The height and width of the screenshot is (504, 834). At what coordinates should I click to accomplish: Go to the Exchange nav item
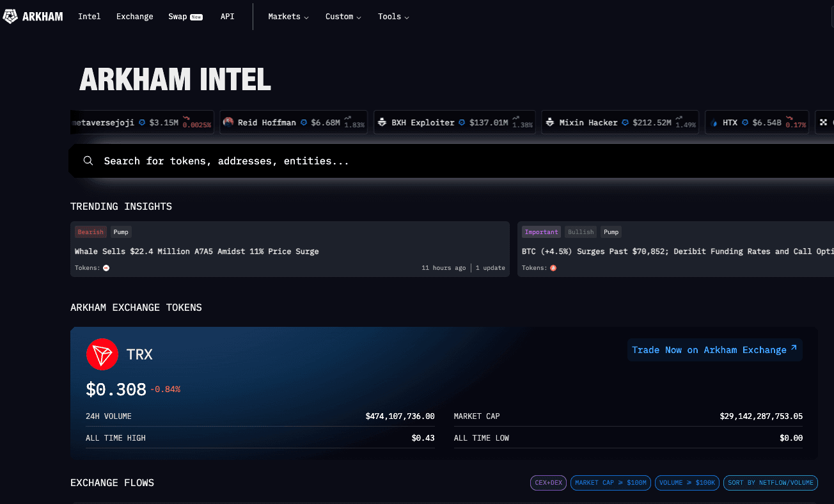(135, 17)
